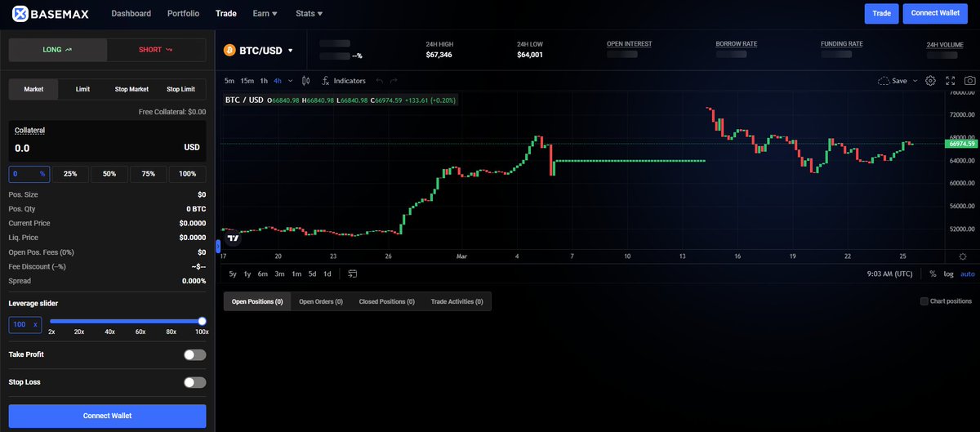Go to Dashboard in navigation
The height and width of the screenshot is (432, 980).
(131, 14)
